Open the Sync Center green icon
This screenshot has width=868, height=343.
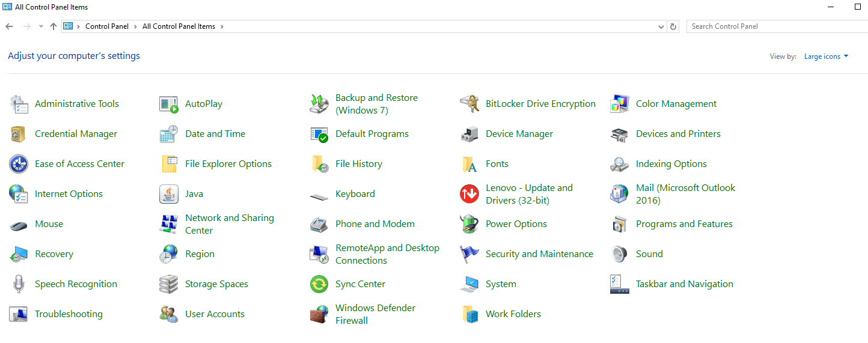pyautogui.click(x=319, y=284)
